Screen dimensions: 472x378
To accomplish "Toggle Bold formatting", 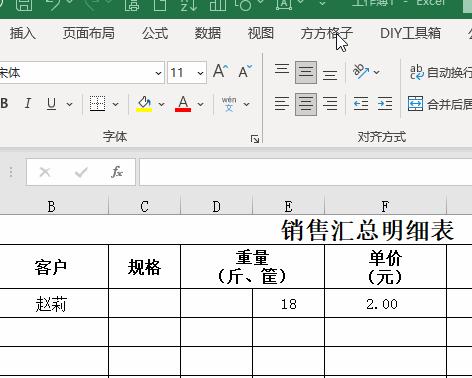I will [x=4, y=104].
